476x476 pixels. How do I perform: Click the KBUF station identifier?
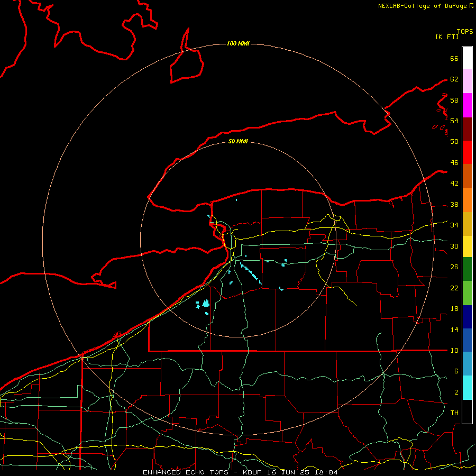pos(252,472)
